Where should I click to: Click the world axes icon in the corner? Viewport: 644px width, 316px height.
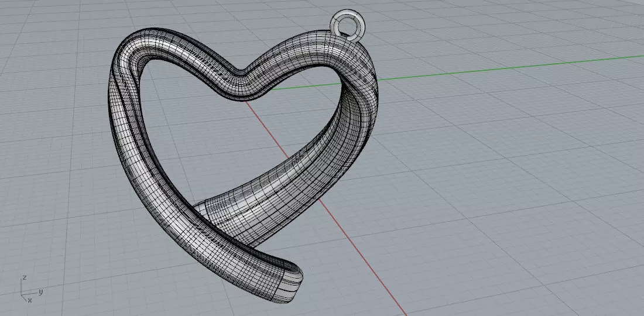[31, 289]
